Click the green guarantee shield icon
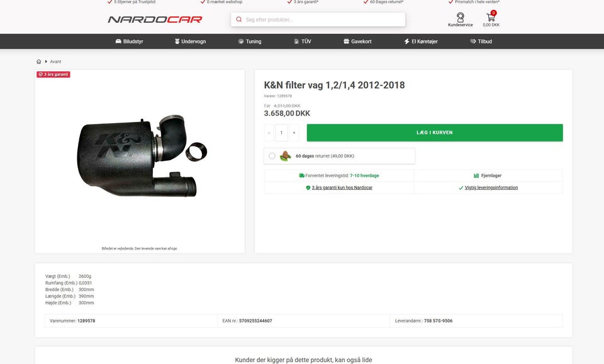 308,188
